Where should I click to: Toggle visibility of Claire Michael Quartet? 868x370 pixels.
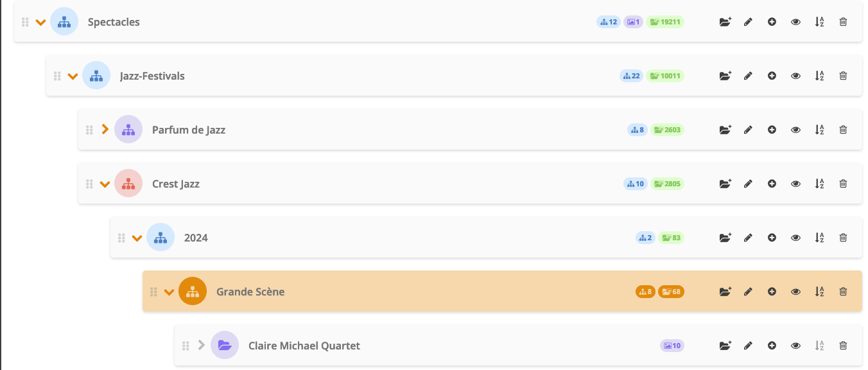point(795,346)
